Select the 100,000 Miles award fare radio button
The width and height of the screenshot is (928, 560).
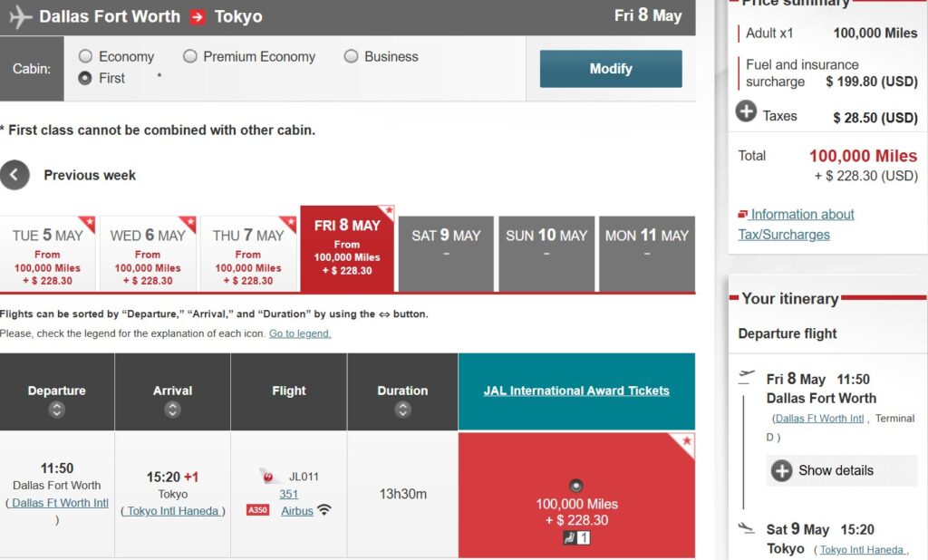(x=575, y=486)
